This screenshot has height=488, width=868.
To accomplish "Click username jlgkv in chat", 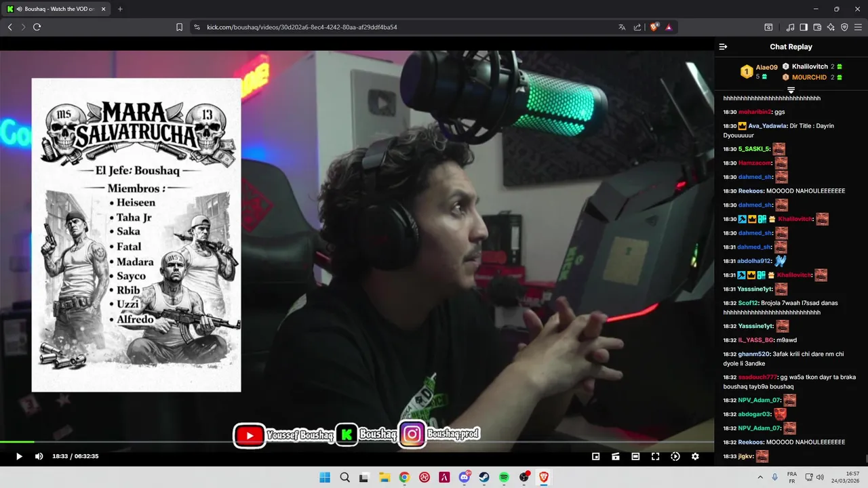I will (745, 456).
